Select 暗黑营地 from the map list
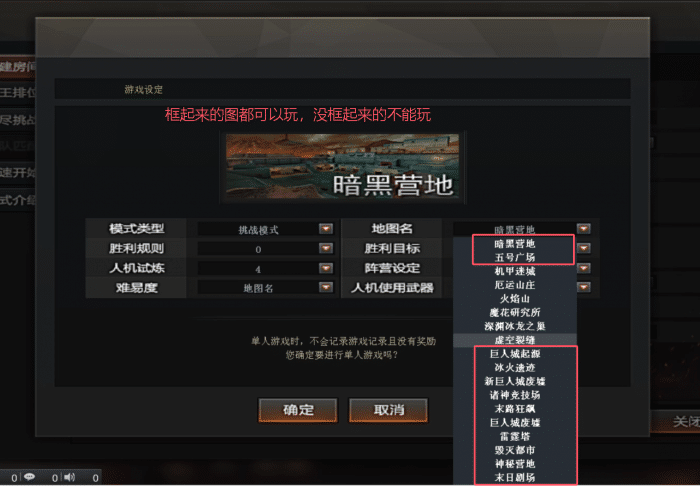This screenshot has width=700, height=500. (515, 244)
